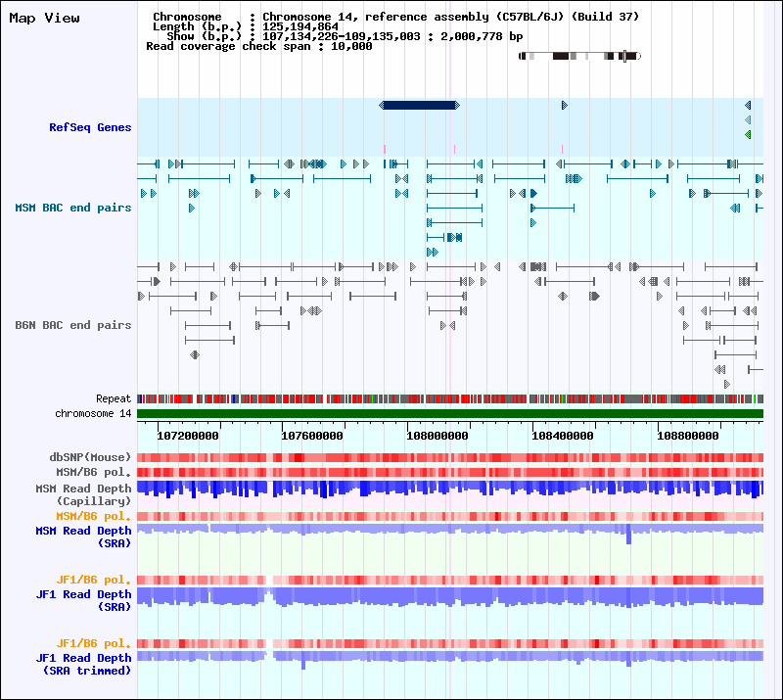783x700 pixels.
Task: Click the green RefSeq gene arrow at right edge
Action: pos(748,134)
